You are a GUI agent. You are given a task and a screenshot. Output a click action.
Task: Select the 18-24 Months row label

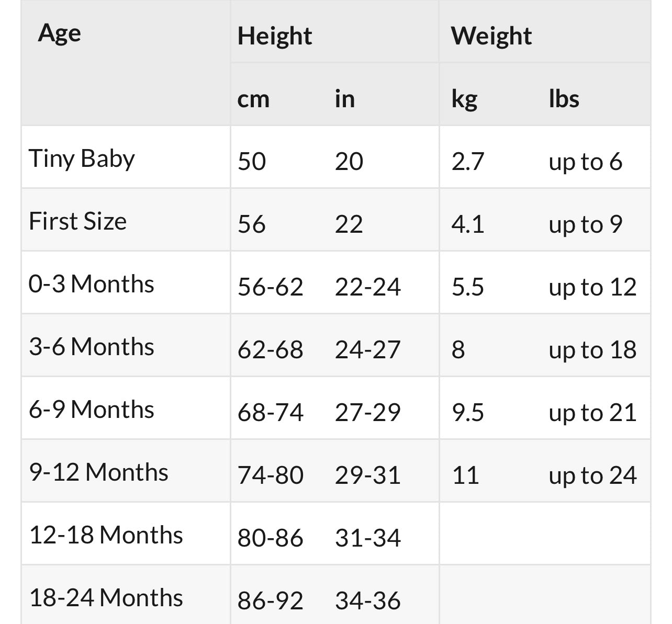point(106,598)
